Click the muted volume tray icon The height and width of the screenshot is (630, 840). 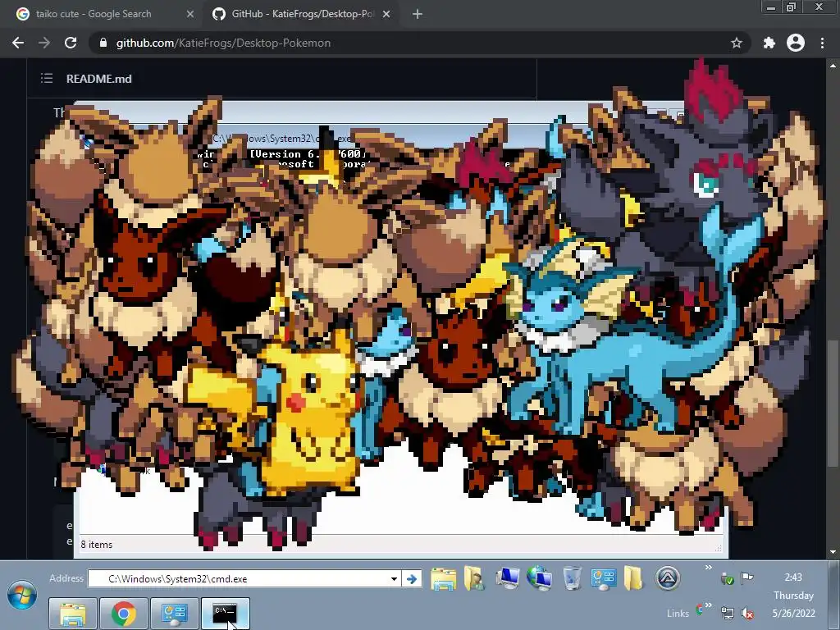pos(746,613)
